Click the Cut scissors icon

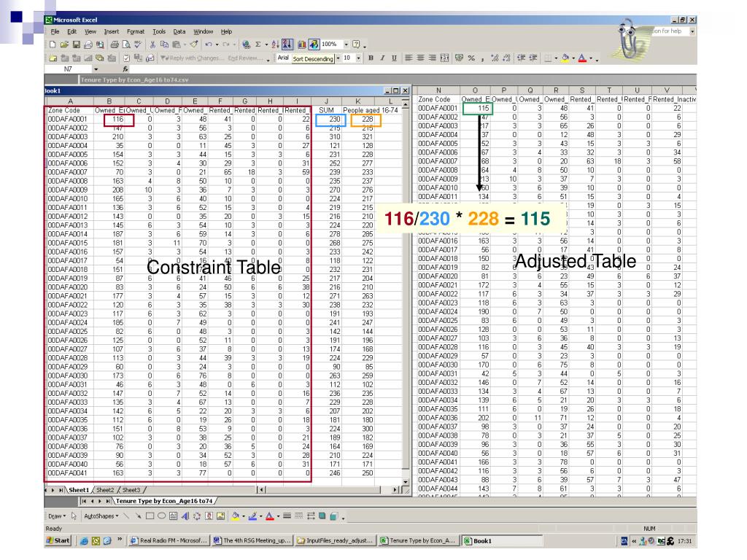[152, 44]
